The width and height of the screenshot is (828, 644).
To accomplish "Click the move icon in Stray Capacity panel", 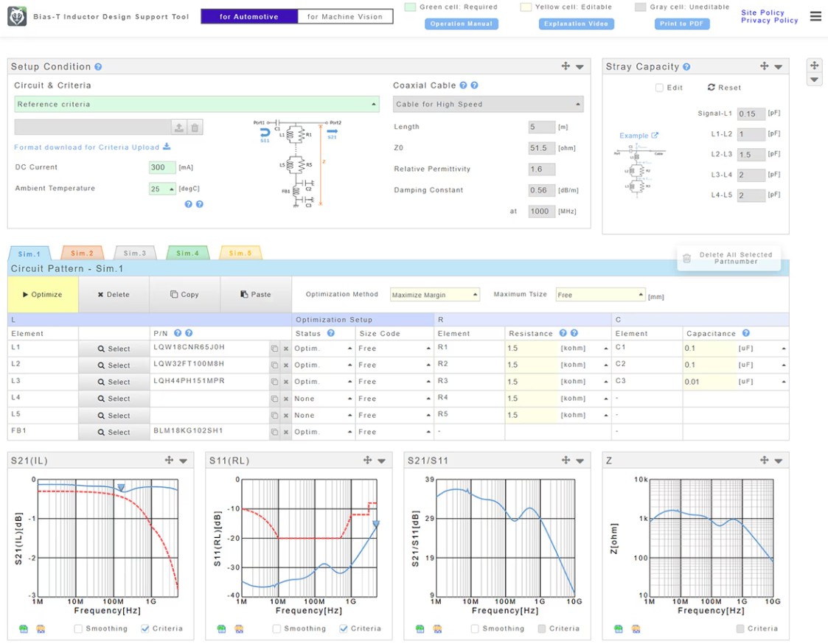I will tap(765, 66).
